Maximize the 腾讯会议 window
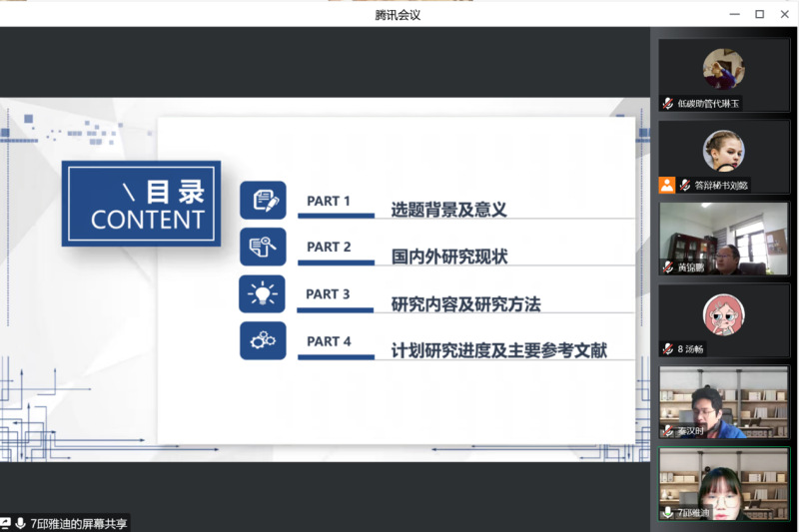This screenshot has height=532, width=799. [759, 13]
